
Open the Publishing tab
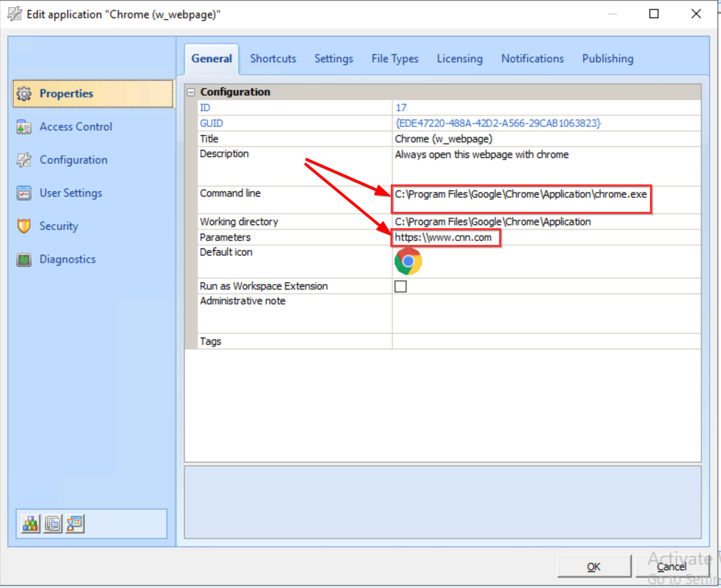pyautogui.click(x=607, y=58)
